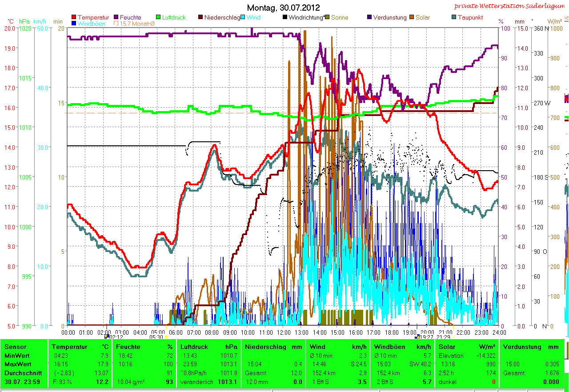
Task: Click the moon icon at 02:12
Action: pos(107,337)
